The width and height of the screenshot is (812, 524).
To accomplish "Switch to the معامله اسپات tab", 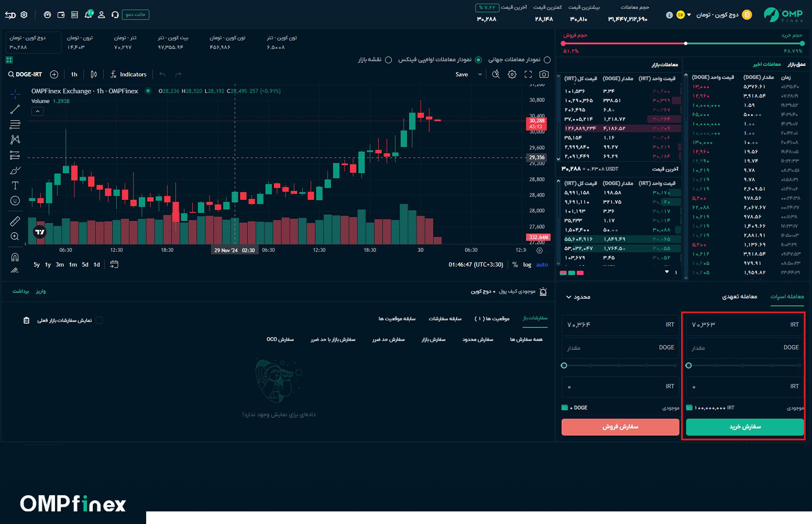I will tap(787, 297).
